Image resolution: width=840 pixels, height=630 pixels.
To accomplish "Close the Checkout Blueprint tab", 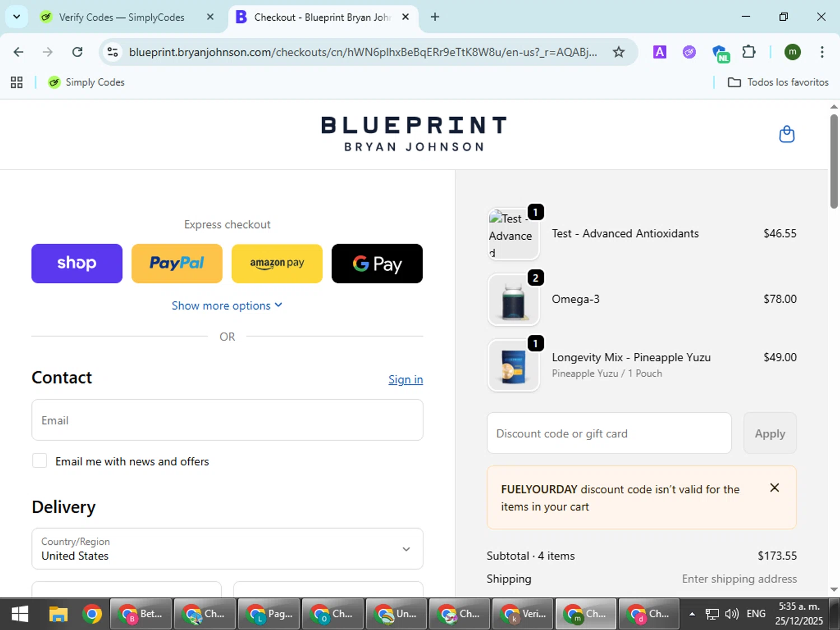I will point(405,17).
